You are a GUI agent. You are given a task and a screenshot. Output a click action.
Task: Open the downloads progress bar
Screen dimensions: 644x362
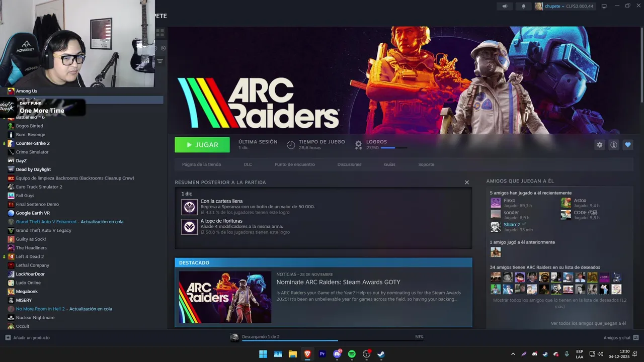pyautogui.click(x=333, y=340)
